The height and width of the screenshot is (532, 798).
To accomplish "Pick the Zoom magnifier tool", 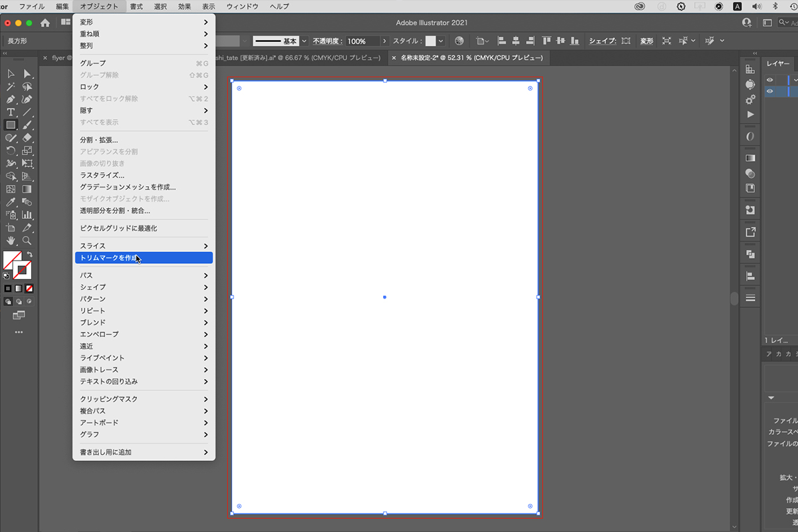I will tap(27, 240).
